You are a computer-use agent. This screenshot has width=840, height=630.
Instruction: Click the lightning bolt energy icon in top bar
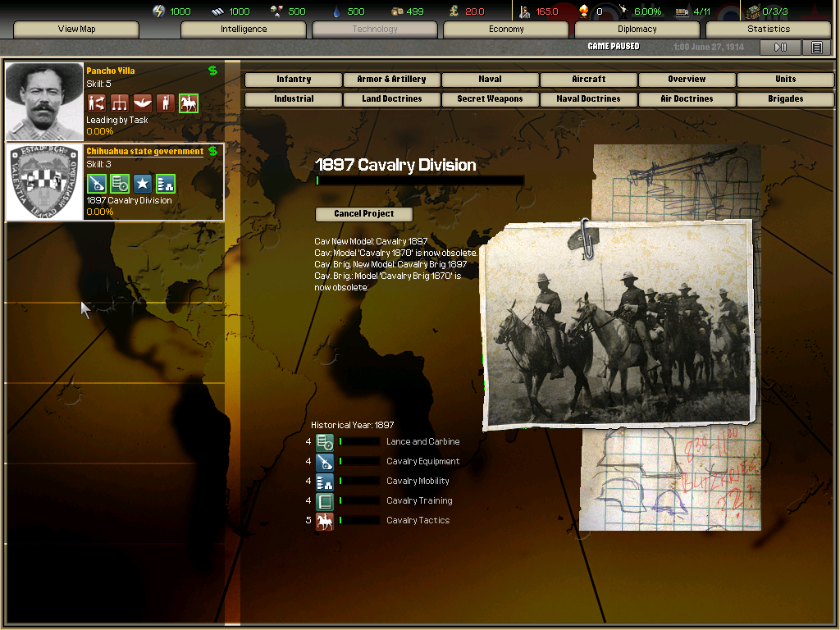coord(159,11)
